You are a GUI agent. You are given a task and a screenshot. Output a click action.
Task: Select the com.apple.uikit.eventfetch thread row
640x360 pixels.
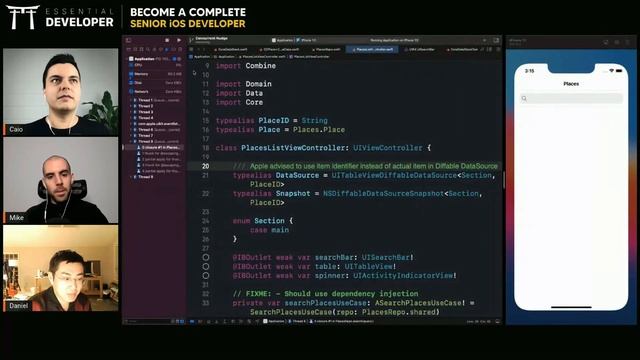point(157,124)
